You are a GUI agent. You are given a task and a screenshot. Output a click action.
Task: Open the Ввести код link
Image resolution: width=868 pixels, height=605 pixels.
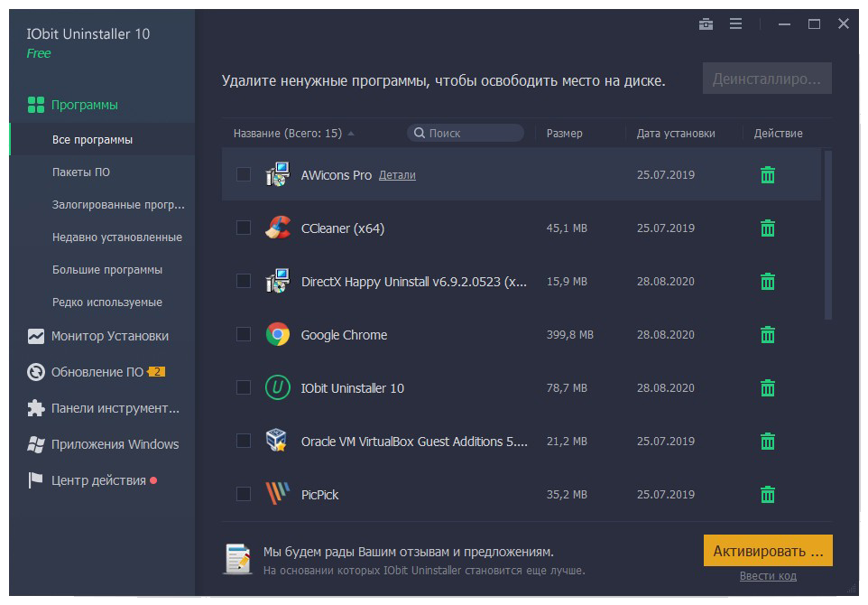pos(768,576)
